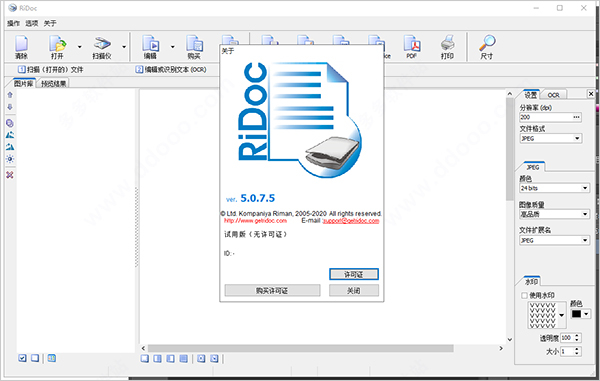Expand the arrow next to 打开
The width and height of the screenshot is (600, 381).
click(80, 47)
